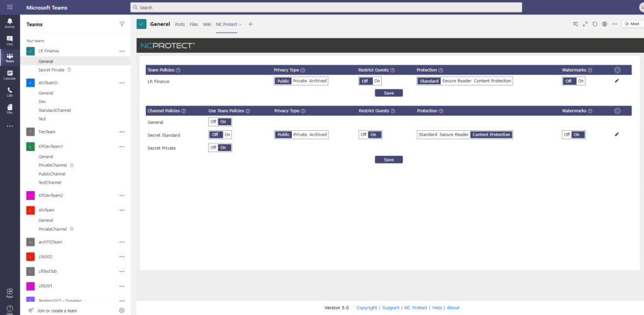The height and width of the screenshot is (315, 644).
Task: Click the Add a tab plus icon
Action: click(x=250, y=25)
